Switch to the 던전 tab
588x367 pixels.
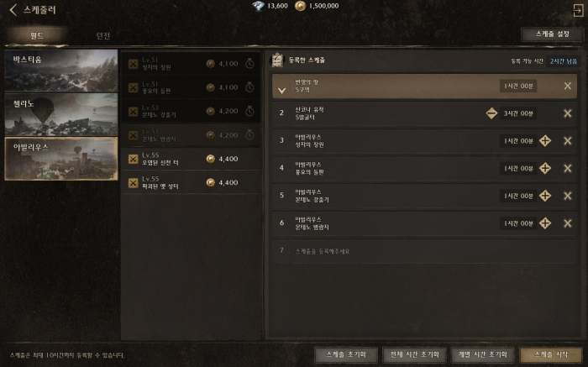click(x=103, y=35)
